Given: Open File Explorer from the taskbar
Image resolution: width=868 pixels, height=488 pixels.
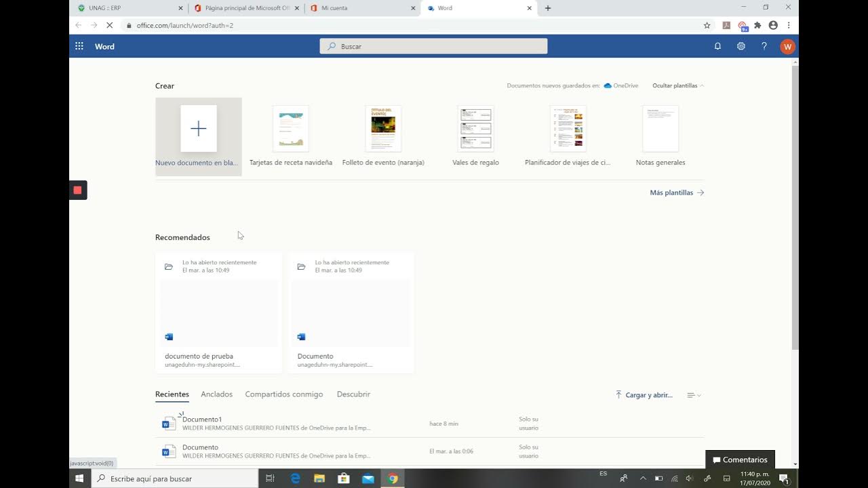Looking at the screenshot, I should pyautogui.click(x=319, y=479).
